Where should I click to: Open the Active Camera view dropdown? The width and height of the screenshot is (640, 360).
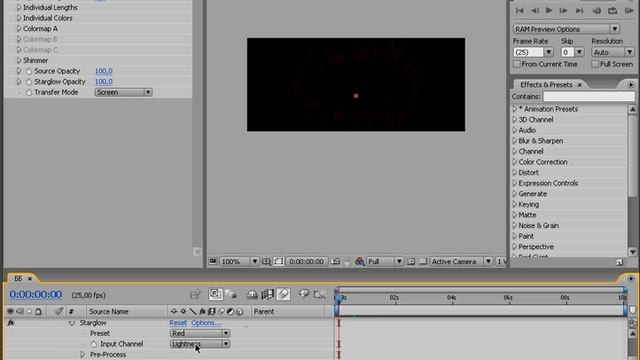tap(461, 261)
